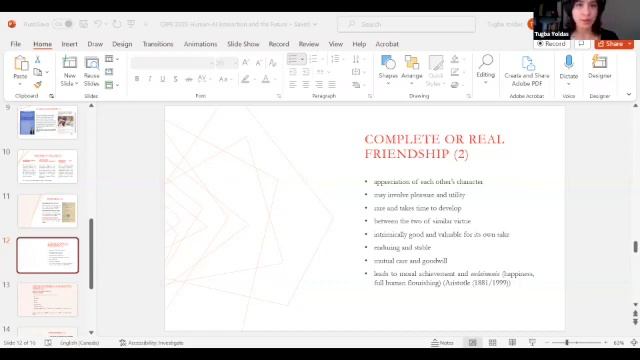Click the Redo/Repeat arrow

pos(117,24)
